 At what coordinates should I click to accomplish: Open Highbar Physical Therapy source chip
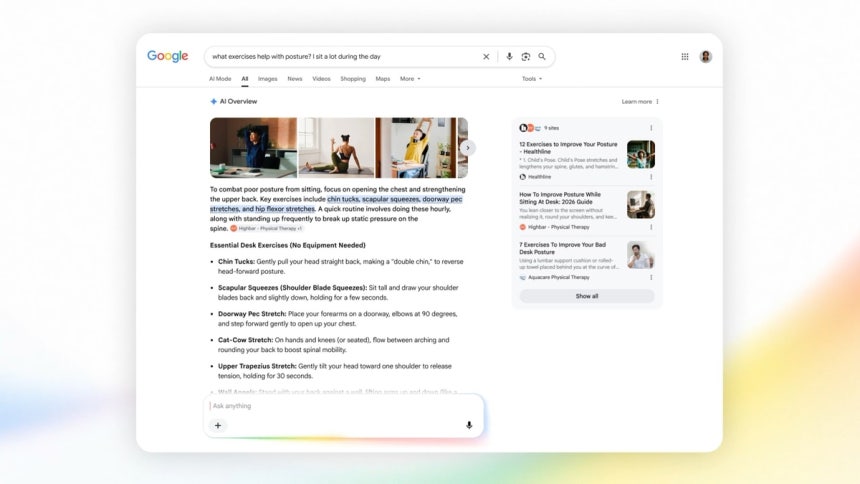pos(267,228)
